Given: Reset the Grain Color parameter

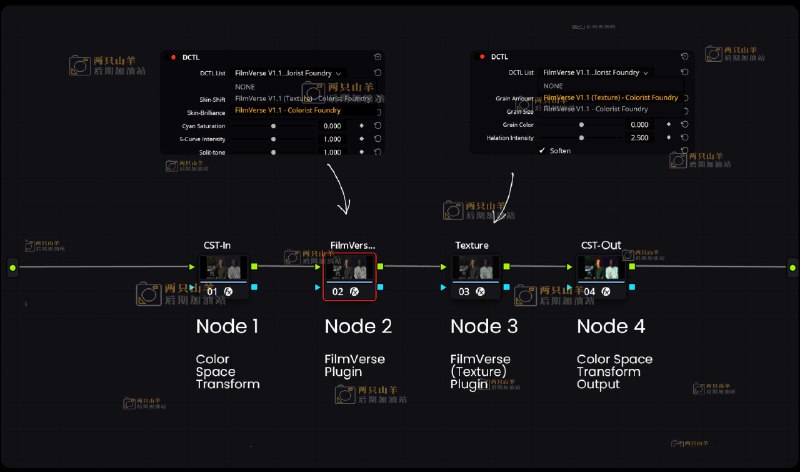Looking at the screenshot, I should pyautogui.click(x=685, y=124).
